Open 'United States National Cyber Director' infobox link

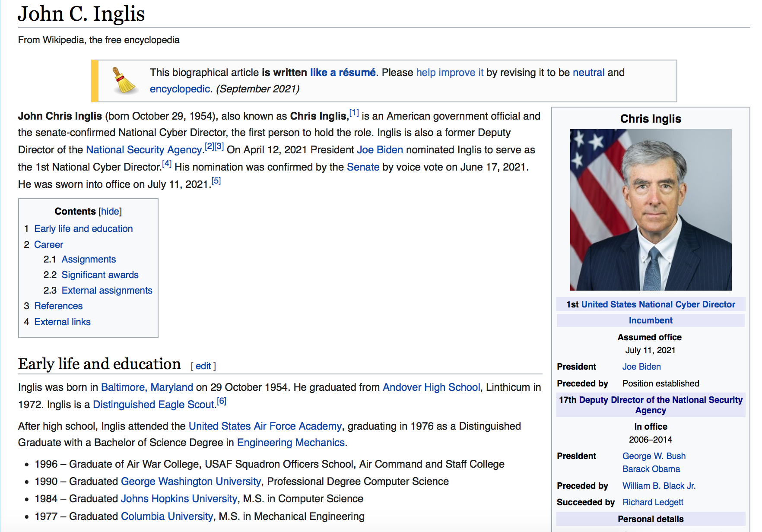click(658, 304)
